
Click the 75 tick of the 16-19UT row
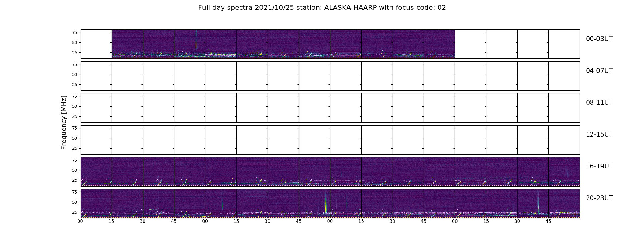click(x=74, y=160)
